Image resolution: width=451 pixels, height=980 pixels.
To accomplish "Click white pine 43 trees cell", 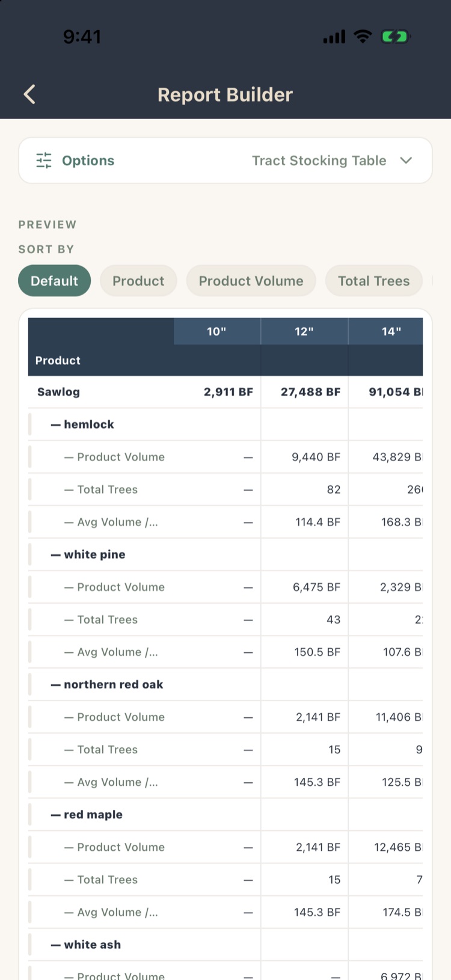I will click(x=333, y=619).
